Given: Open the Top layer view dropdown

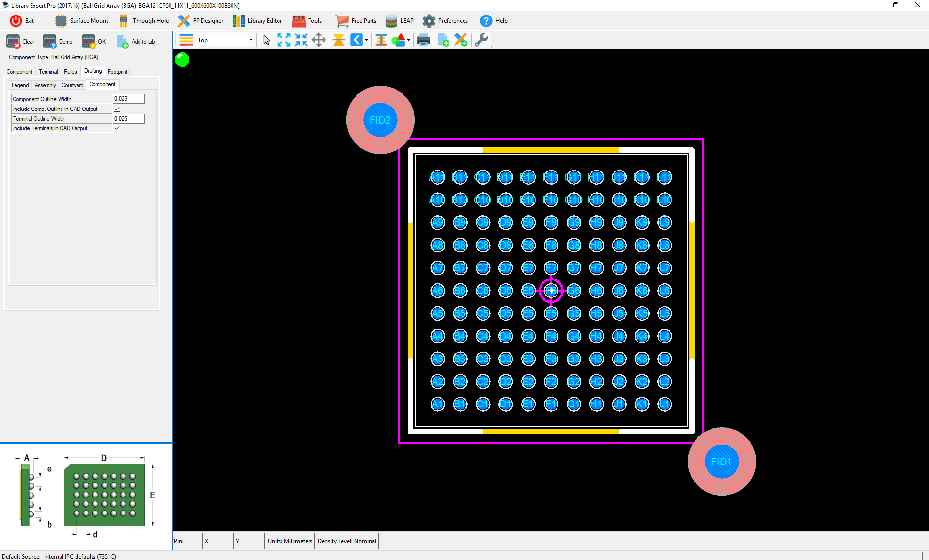Looking at the screenshot, I should [x=250, y=40].
